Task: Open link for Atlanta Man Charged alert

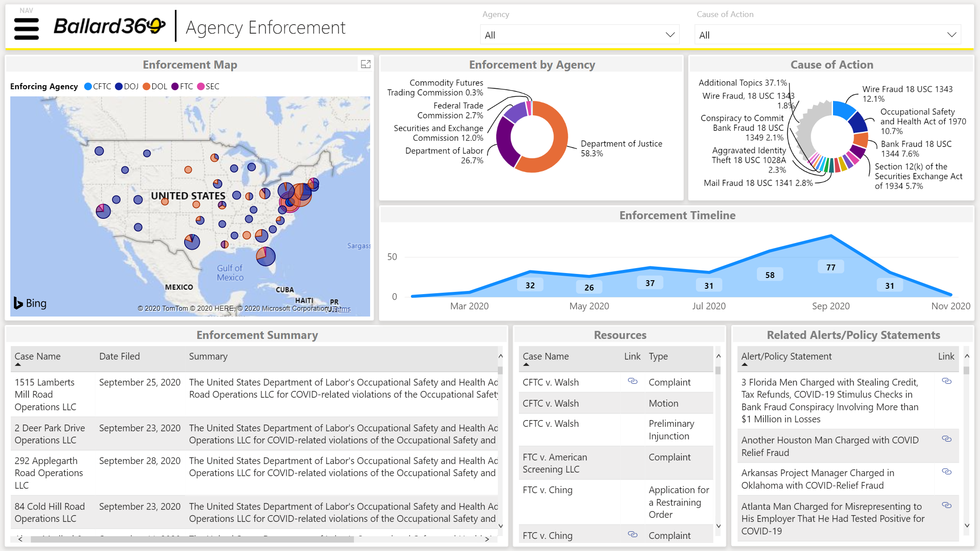Action: pyautogui.click(x=946, y=505)
